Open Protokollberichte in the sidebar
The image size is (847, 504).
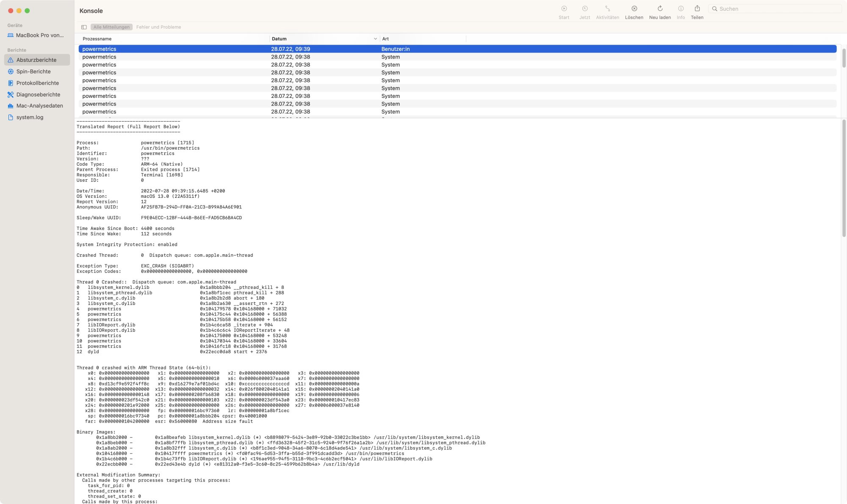click(37, 83)
